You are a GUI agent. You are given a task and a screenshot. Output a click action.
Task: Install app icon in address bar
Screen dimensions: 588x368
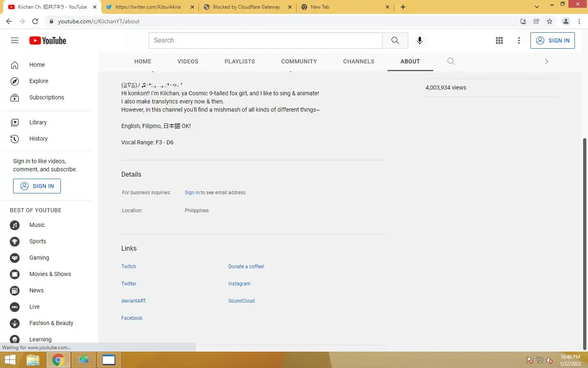(523, 21)
